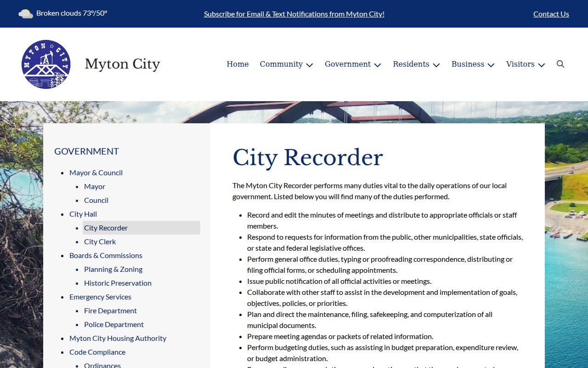588x368 pixels.
Task: Open Myton City Housing Authority link
Action: tap(118, 338)
